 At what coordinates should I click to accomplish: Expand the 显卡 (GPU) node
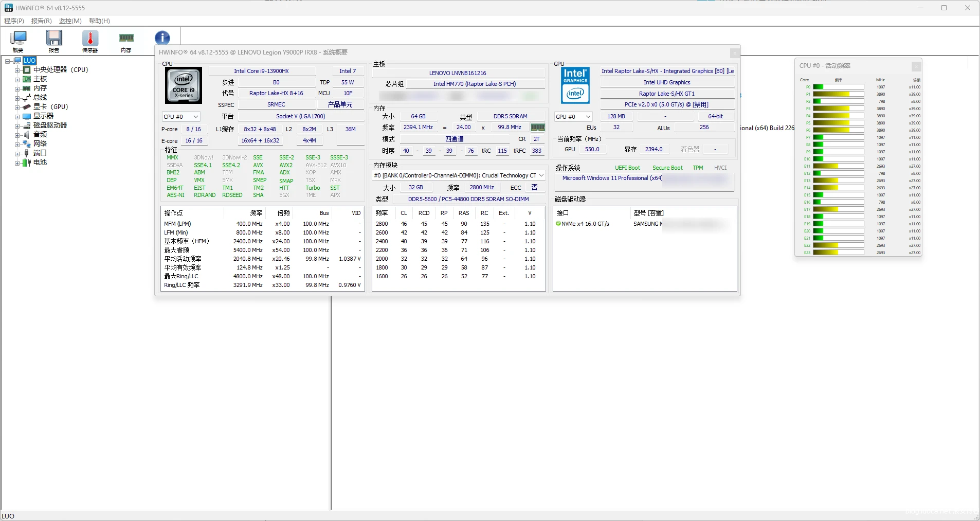[17, 107]
